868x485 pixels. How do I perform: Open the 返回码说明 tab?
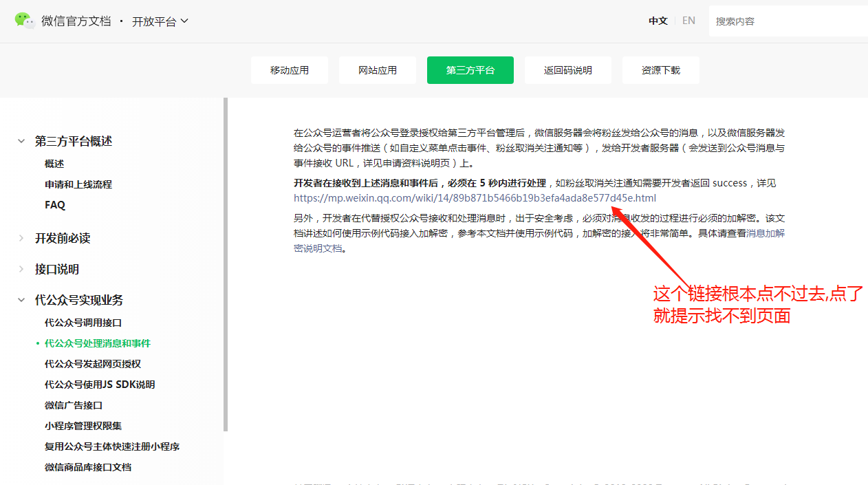pos(568,70)
